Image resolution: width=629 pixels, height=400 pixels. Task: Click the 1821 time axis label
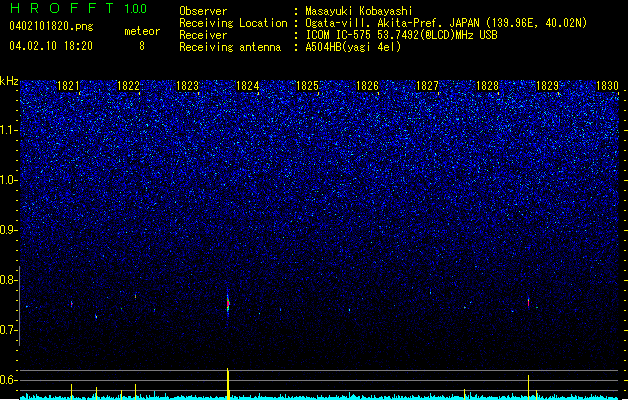click(x=68, y=85)
